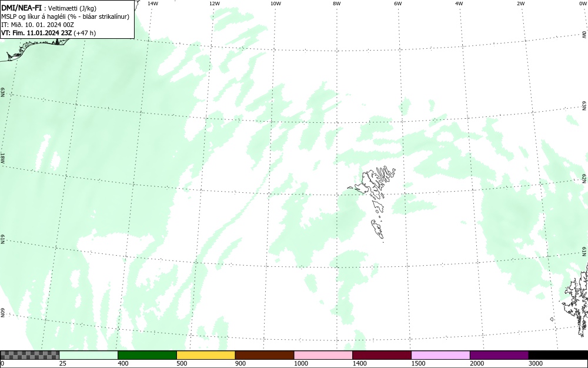
Task: Click the legend value 1000
Action: pos(300,363)
